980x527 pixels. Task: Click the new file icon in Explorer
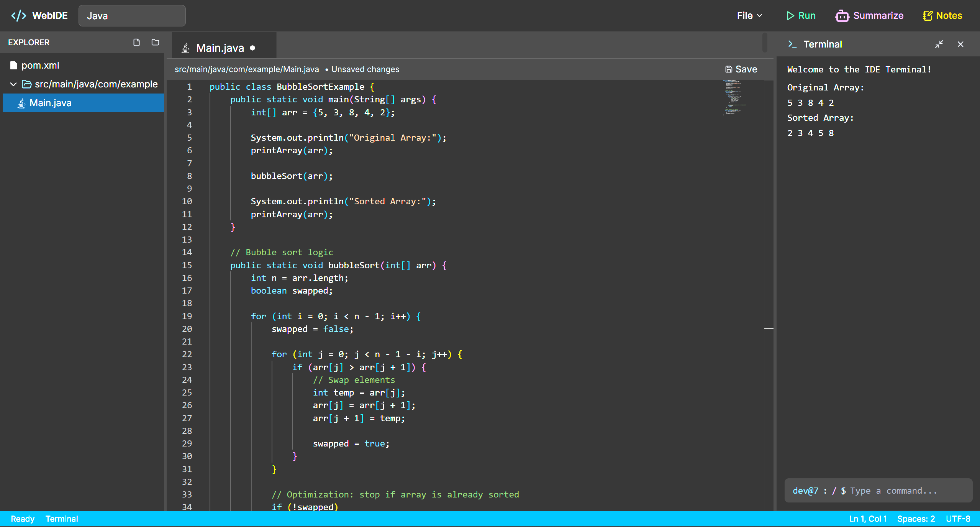(x=136, y=43)
